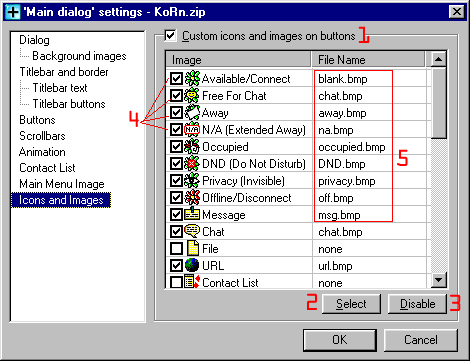Screen dimensions: 470x361
Task: Open Titlebar text settings
Action: tap(60, 88)
